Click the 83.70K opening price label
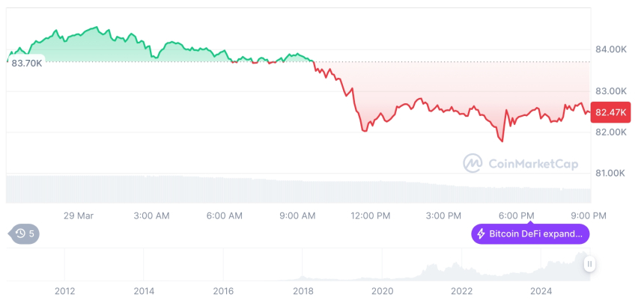The width and height of the screenshot is (644, 300). (27, 64)
